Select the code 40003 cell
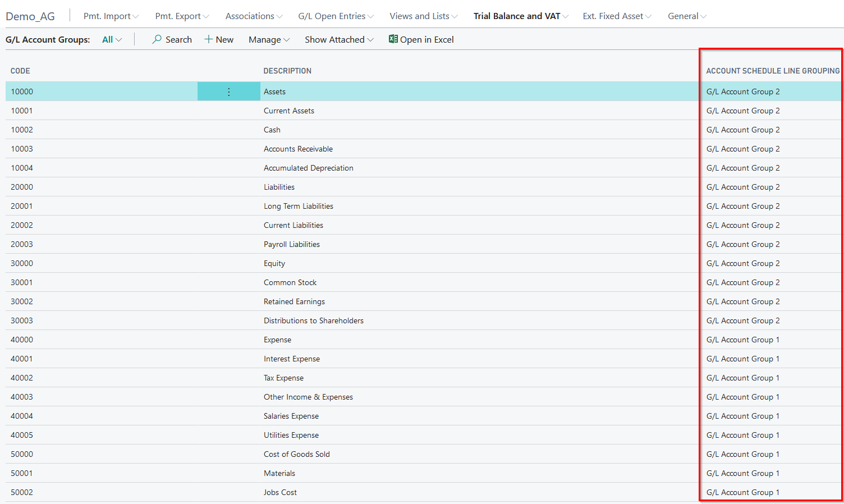The height and width of the screenshot is (504, 844). (x=22, y=397)
